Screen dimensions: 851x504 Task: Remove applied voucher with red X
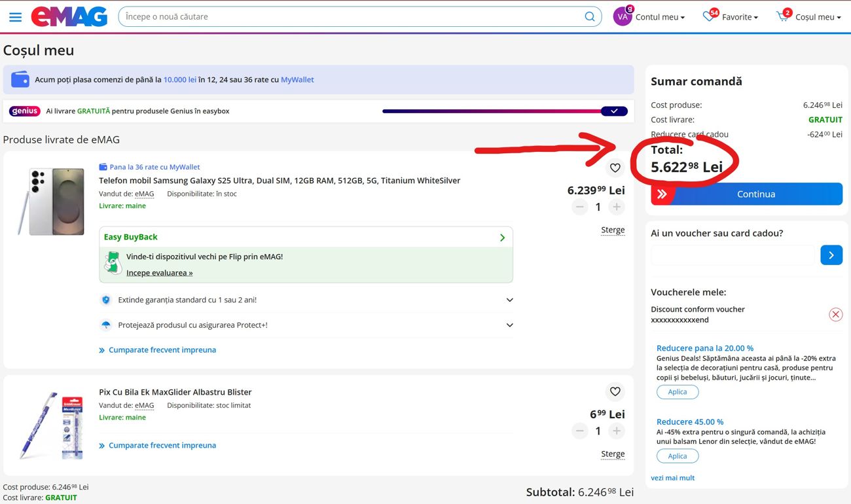pyautogui.click(x=836, y=315)
